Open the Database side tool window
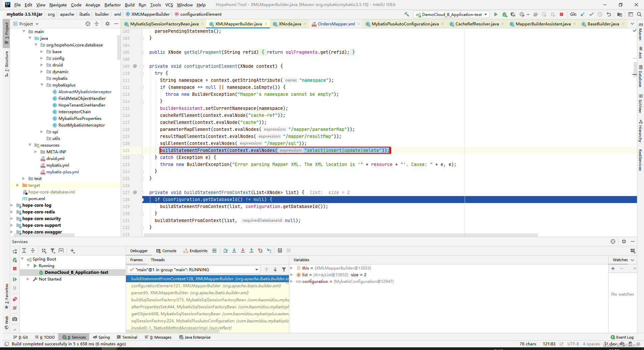 (640, 76)
